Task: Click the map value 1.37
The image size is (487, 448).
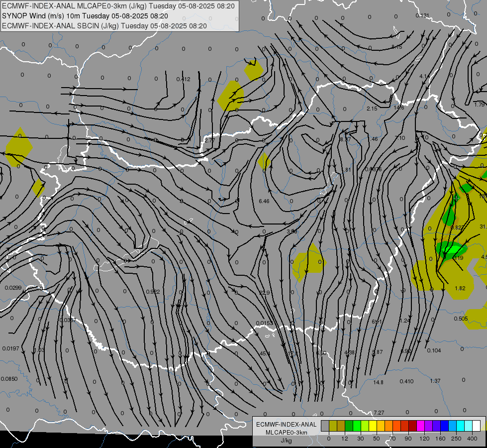Action: pos(435,381)
